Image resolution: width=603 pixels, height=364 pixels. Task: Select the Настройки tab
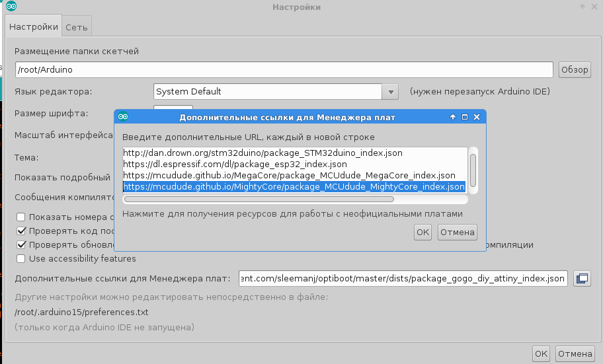(x=34, y=28)
